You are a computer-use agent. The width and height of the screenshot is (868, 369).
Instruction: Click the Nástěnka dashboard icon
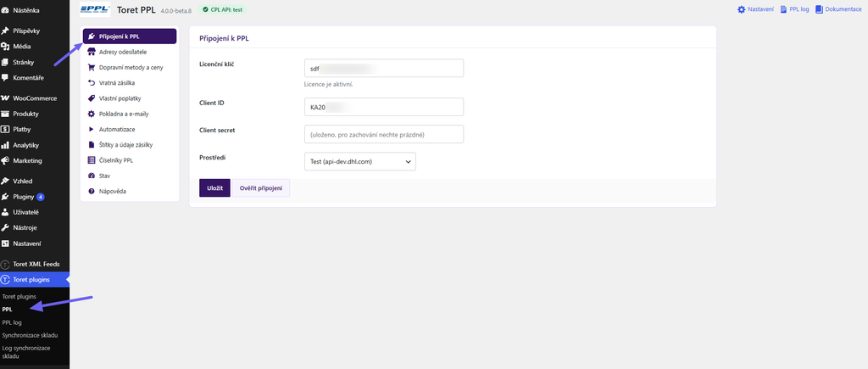(5, 10)
